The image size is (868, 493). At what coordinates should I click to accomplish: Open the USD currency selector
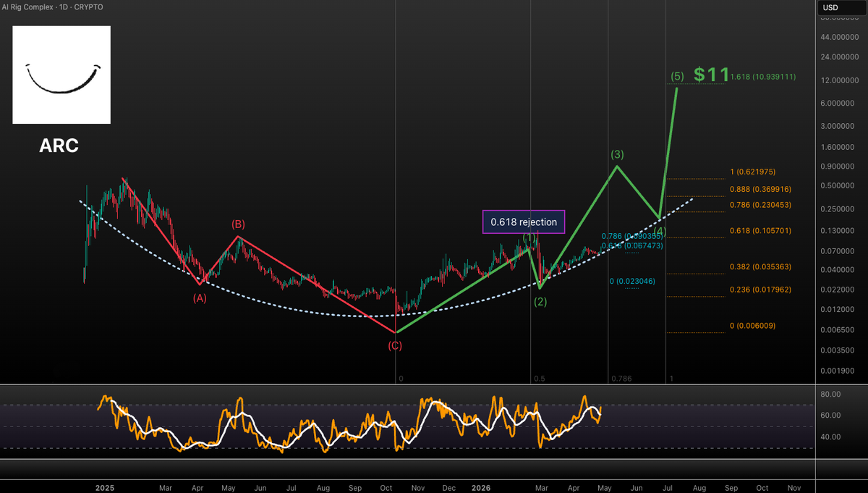843,8
